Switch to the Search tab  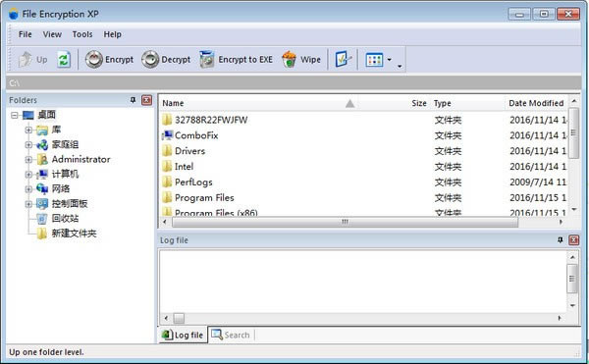point(231,335)
